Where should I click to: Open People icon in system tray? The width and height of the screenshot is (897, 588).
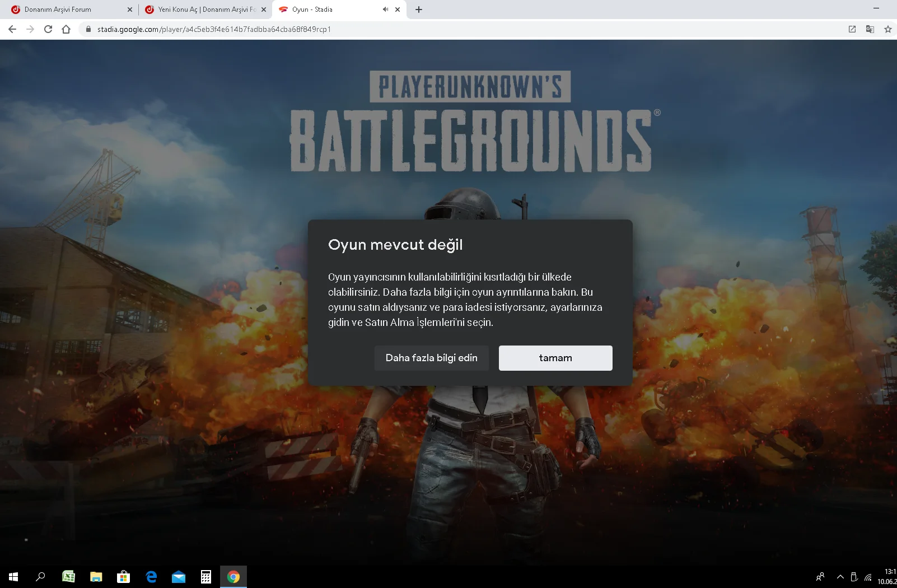click(x=820, y=577)
